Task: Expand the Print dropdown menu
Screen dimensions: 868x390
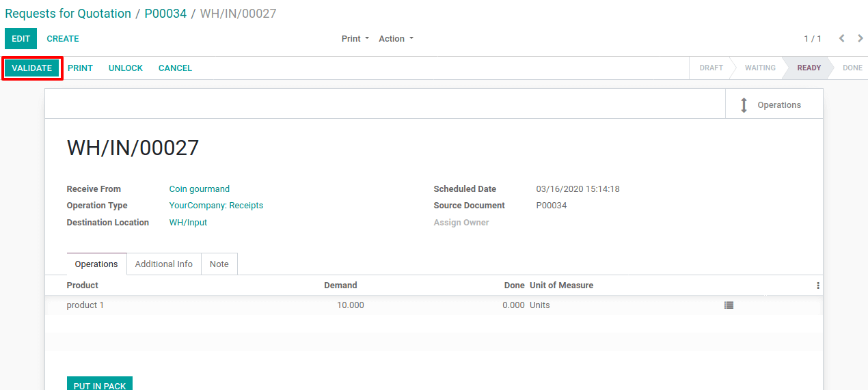Action: (355, 39)
